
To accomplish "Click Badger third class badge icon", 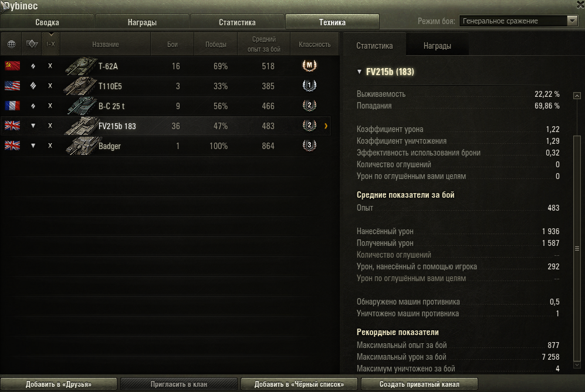I will (309, 146).
